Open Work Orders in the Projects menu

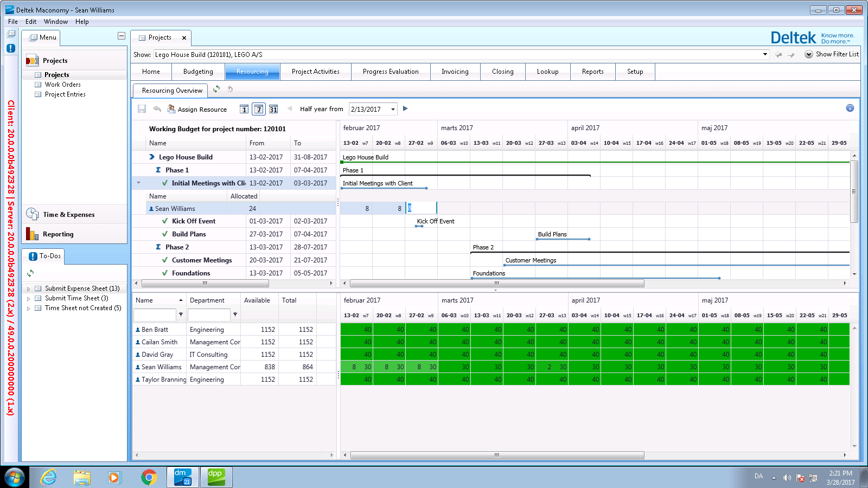pyautogui.click(x=62, y=85)
